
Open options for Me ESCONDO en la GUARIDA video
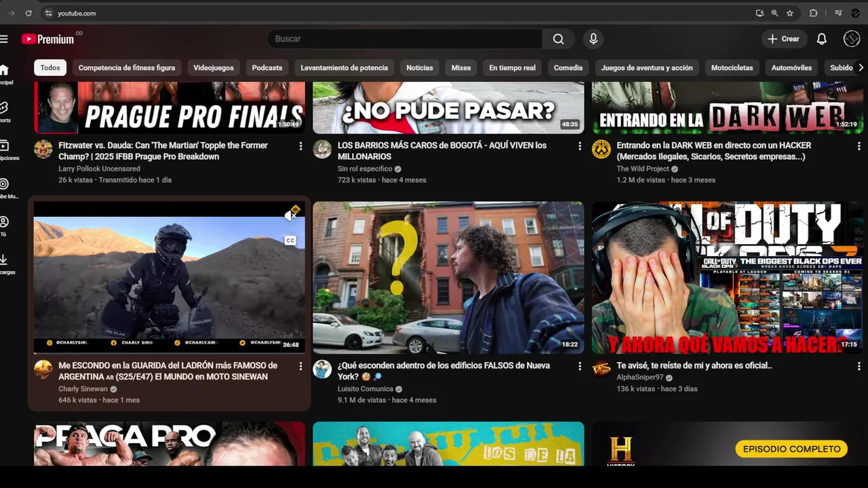click(300, 366)
